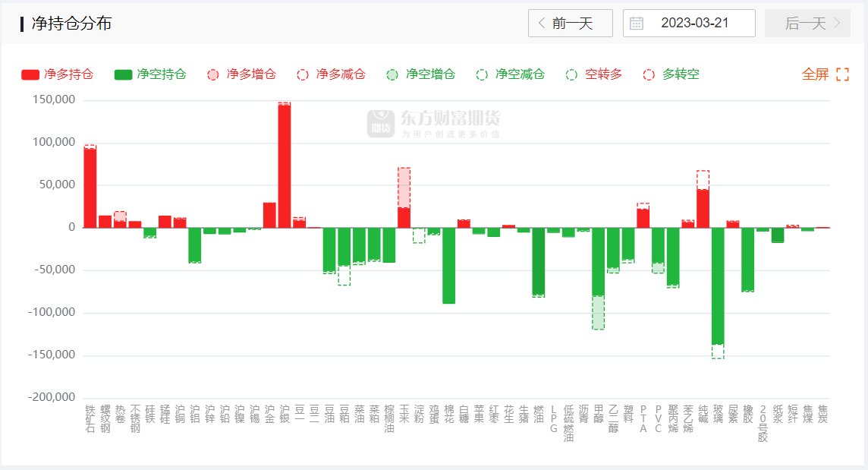The height and width of the screenshot is (470, 868).
Task: Click the 沪铜 axis label
Action: pos(179,414)
